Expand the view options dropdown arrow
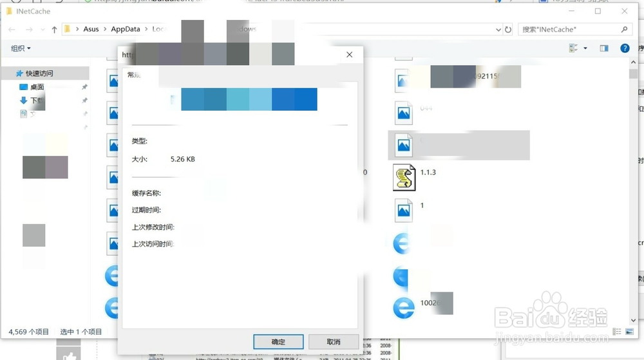The width and height of the screenshot is (644, 360). (585, 48)
